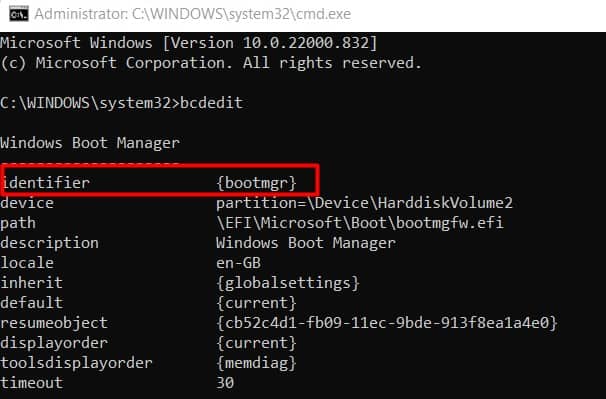Viewport: 606px width, 399px height.
Task: Click the Windows Boot Manager heading
Action: click(x=90, y=143)
